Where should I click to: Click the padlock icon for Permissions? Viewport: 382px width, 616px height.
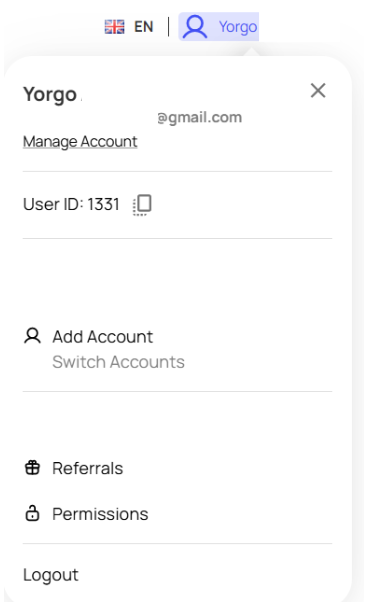coord(32,513)
